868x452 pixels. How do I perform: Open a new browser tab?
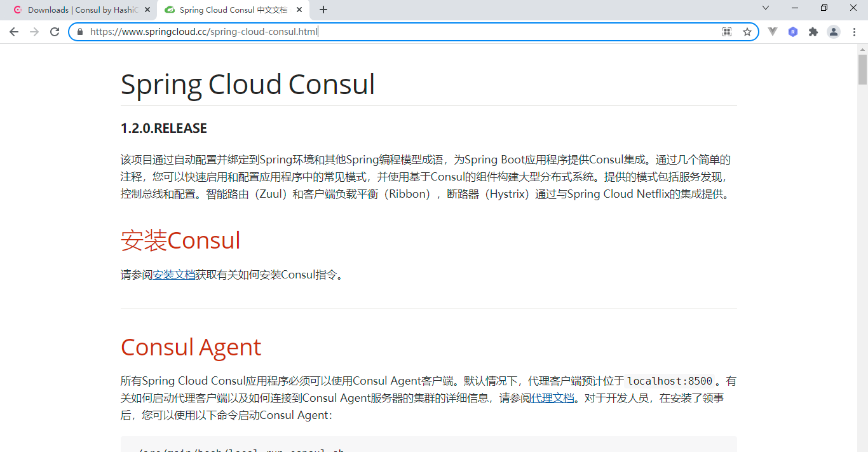pyautogui.click(x=323, y=10)
